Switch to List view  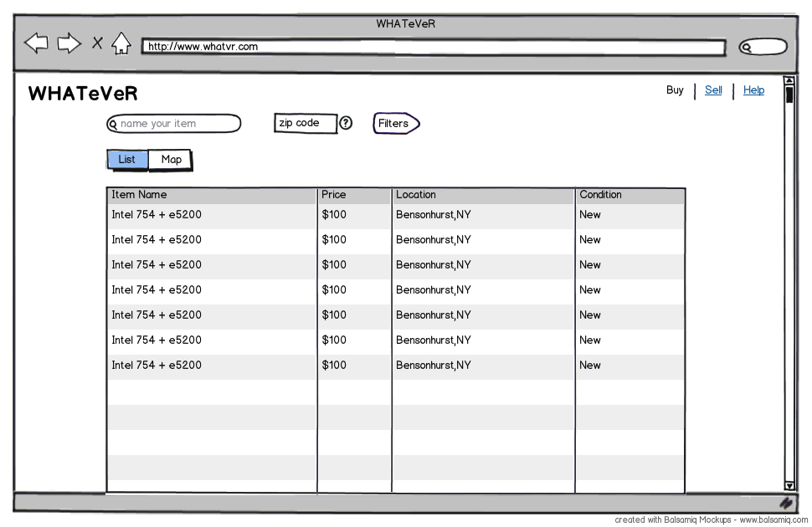127,160
